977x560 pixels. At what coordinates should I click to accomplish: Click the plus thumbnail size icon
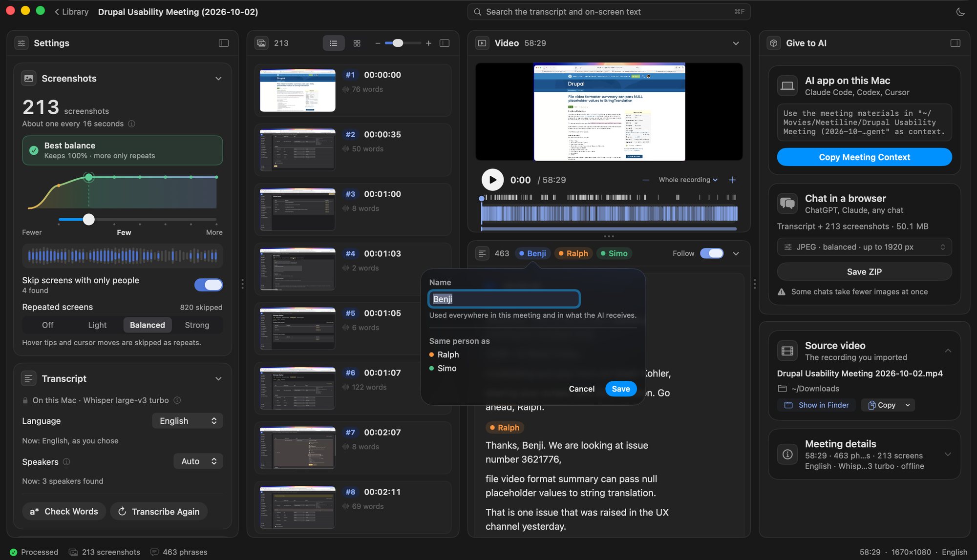coord(428,43)
